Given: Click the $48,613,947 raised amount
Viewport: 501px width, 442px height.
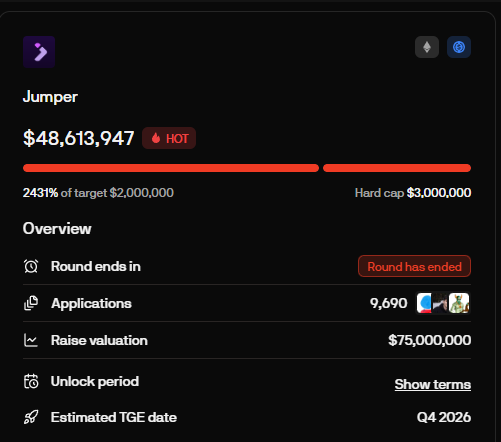Looking at the screenshot, I should coord(79,138).
